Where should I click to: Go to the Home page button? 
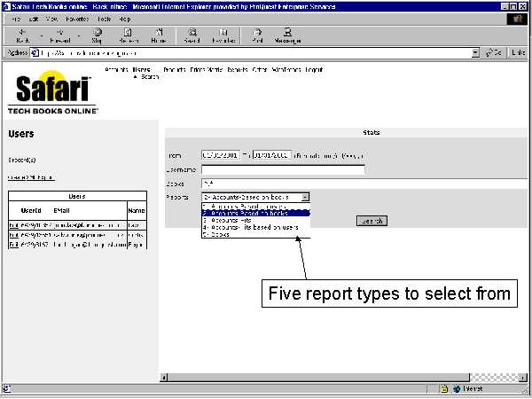click(x=159, y=36)
